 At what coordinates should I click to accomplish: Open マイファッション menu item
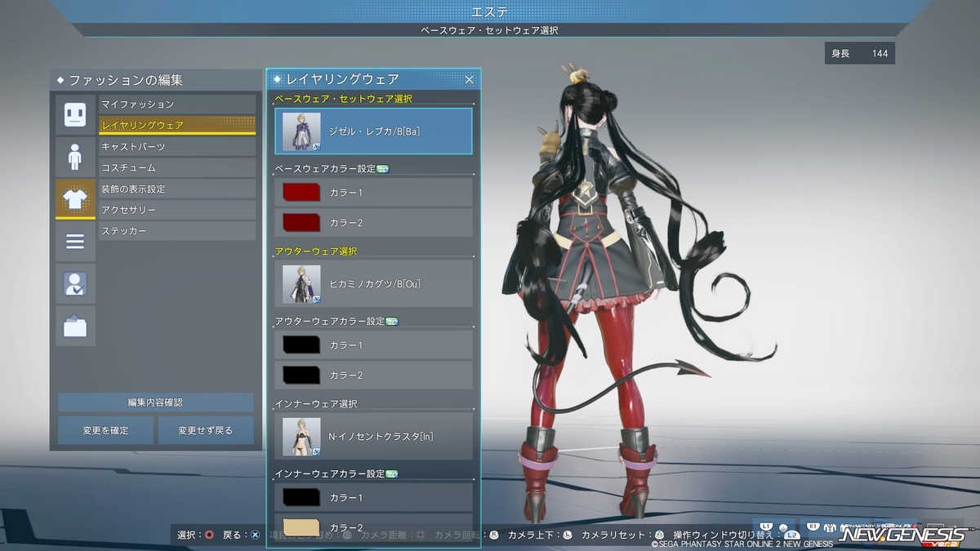(177, 104)
